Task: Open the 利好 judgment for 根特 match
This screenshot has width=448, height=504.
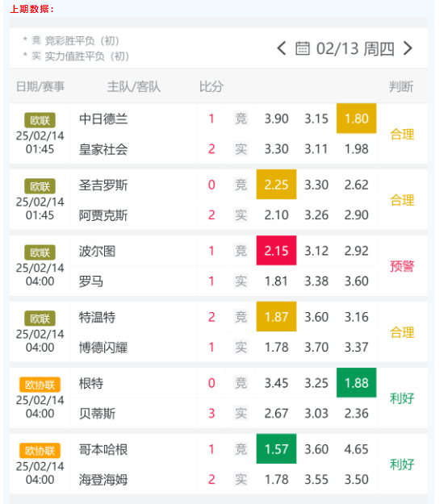Action: tap(402, 398)
